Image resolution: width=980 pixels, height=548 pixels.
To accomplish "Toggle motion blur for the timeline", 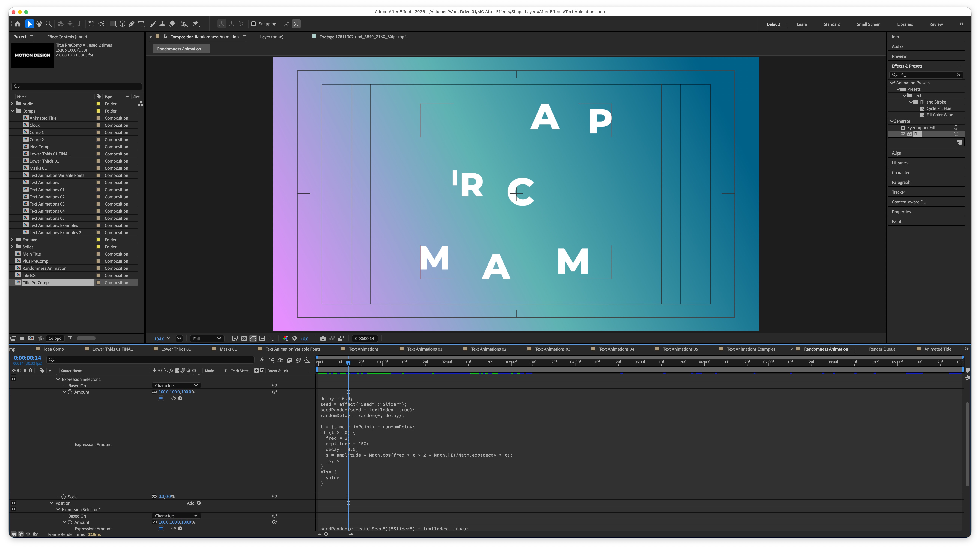I will [298, 360].
